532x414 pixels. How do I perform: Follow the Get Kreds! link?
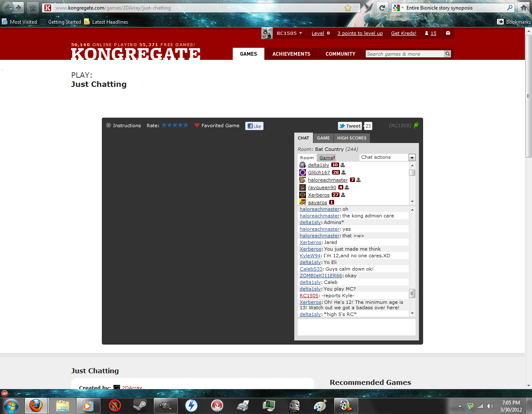tap(403, 33)
